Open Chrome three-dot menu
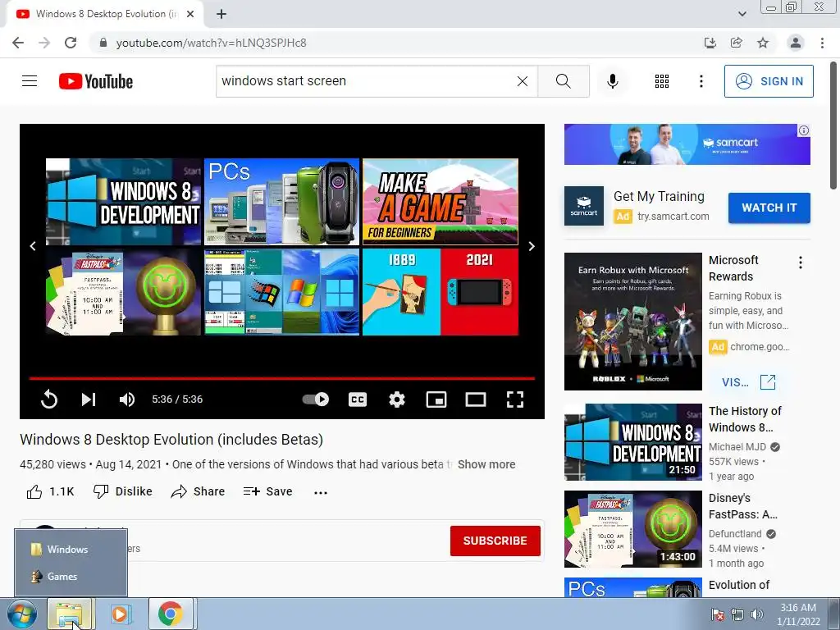 click(x=822, y=43)
